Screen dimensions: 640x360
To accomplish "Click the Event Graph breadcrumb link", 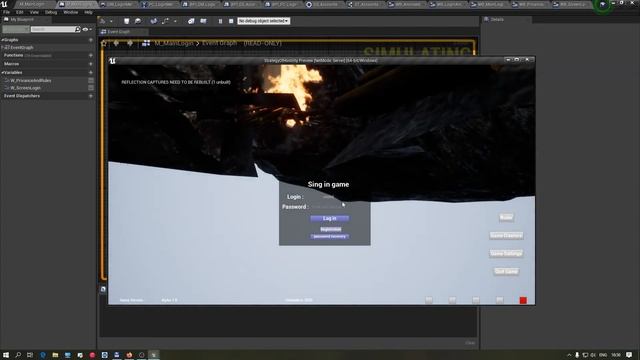I will coord(219,43).
